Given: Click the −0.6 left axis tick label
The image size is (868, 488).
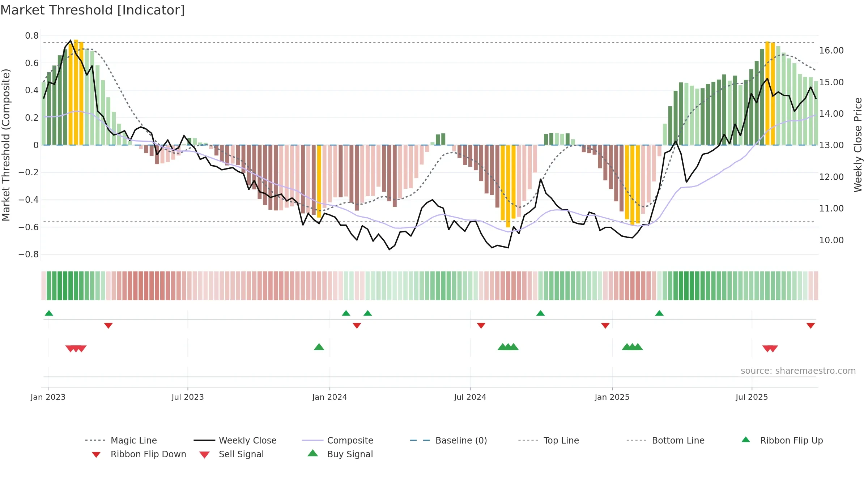Looking at the screenshot, I should click(x=29, y=227).
